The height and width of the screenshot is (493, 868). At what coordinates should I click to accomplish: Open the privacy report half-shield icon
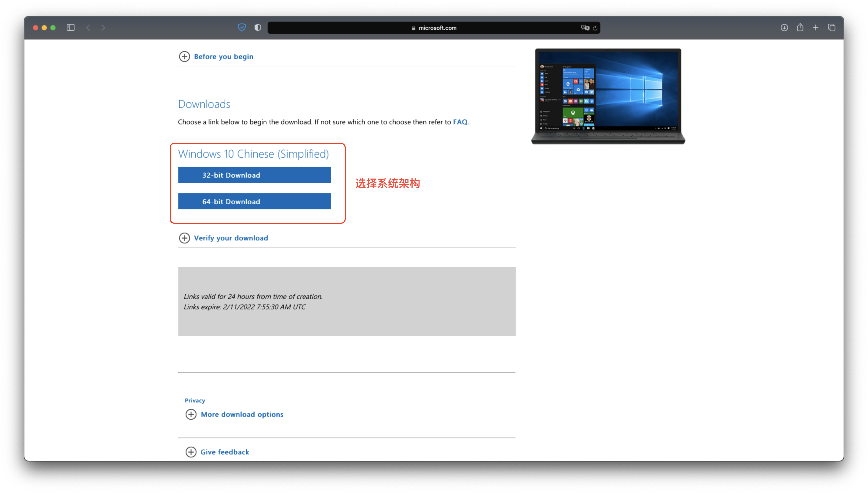pyautogui.click(x=258, y=28)
